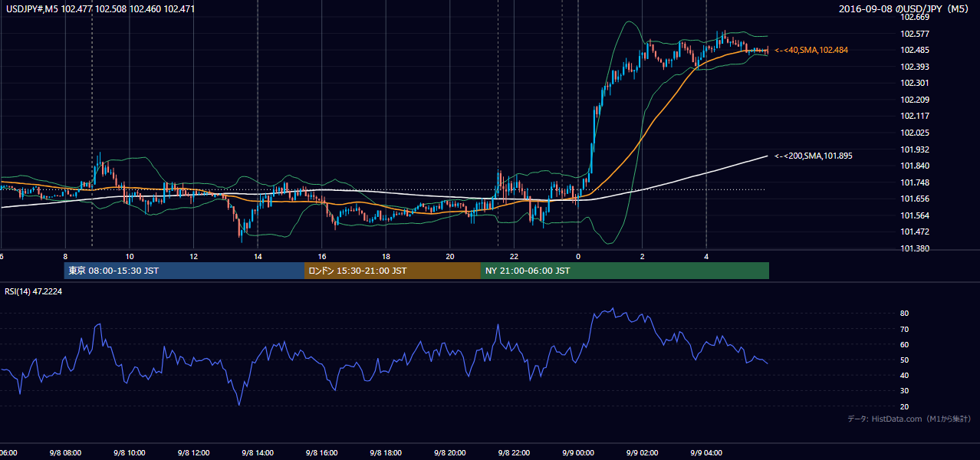
Task: Click the 9/9 00:00 date axis label
Action: [578, 453]
